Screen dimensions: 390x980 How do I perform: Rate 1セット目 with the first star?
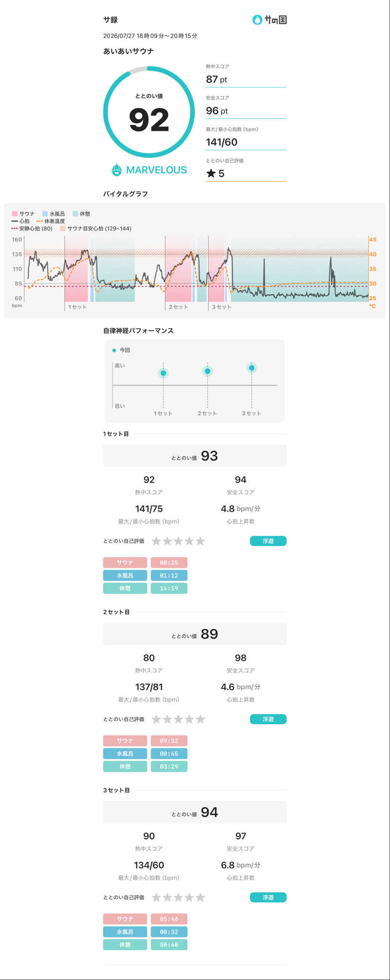(x=156, y=541)
